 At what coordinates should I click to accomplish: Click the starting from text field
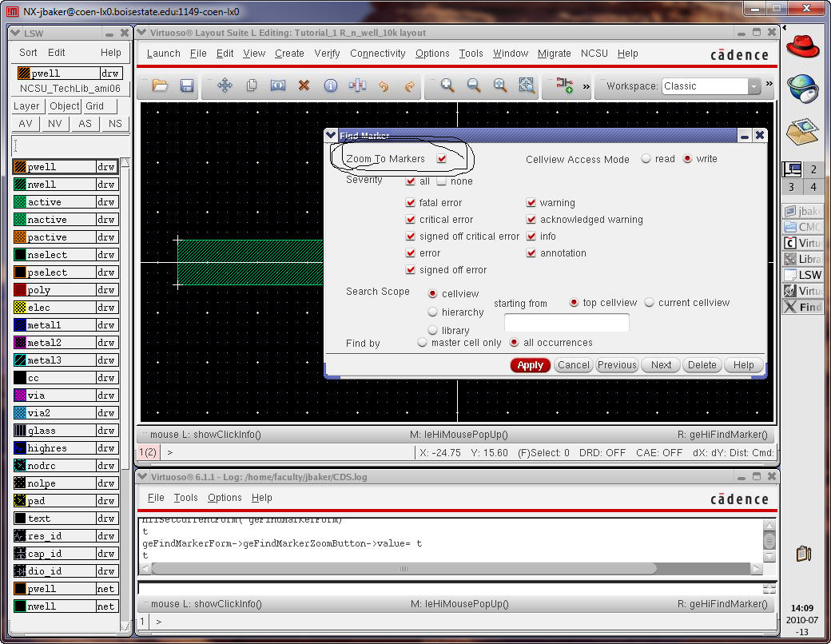[567, 323]
